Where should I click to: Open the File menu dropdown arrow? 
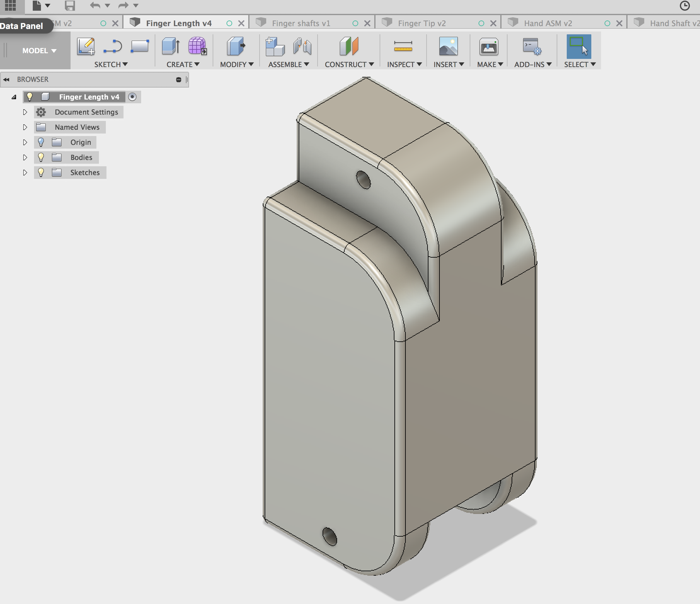48,5
